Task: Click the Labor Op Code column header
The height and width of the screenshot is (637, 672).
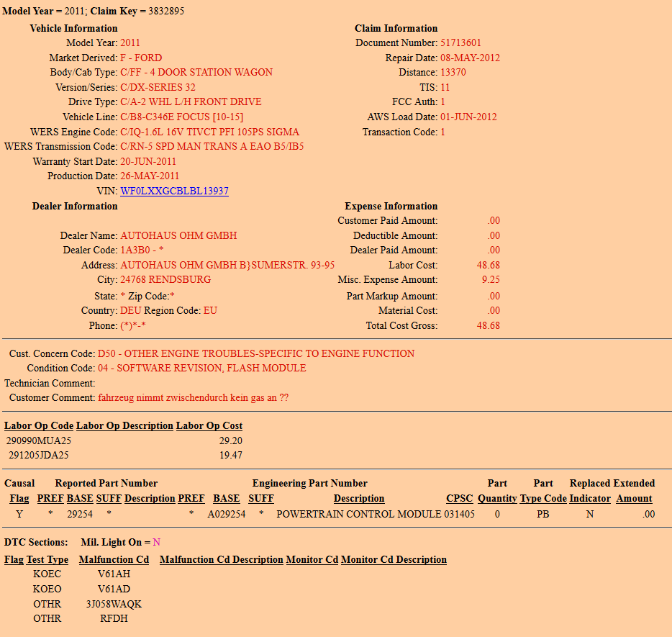Action: [x=39, y=425]
